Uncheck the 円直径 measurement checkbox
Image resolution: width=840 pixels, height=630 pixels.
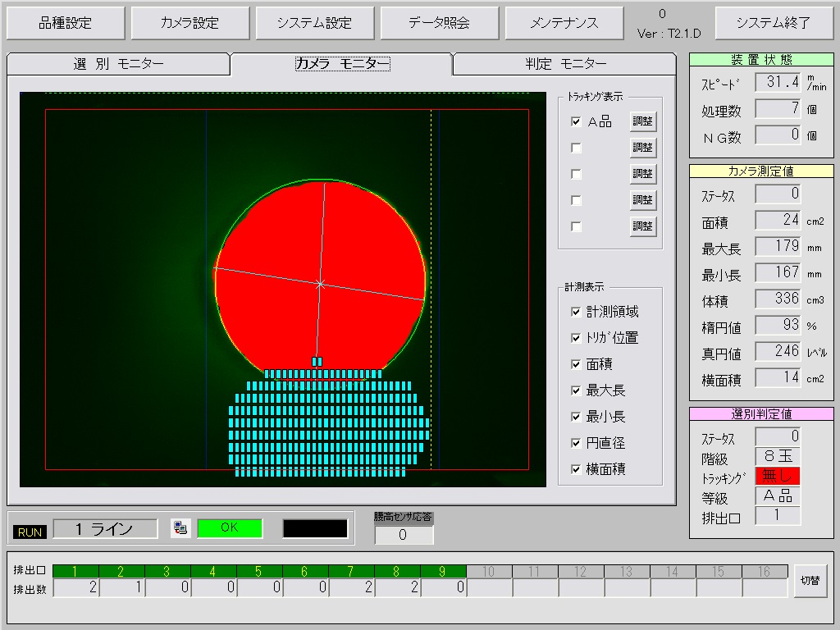[x=577, y=443]
